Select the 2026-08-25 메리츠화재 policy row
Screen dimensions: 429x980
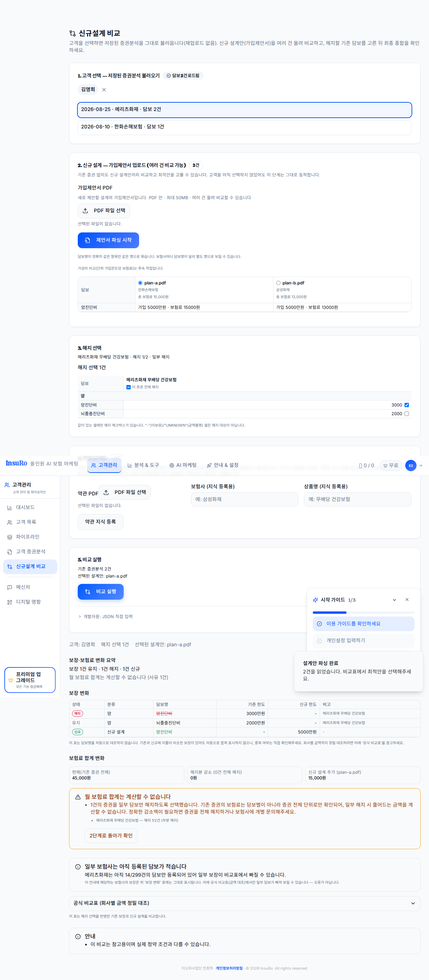[244, 110]
